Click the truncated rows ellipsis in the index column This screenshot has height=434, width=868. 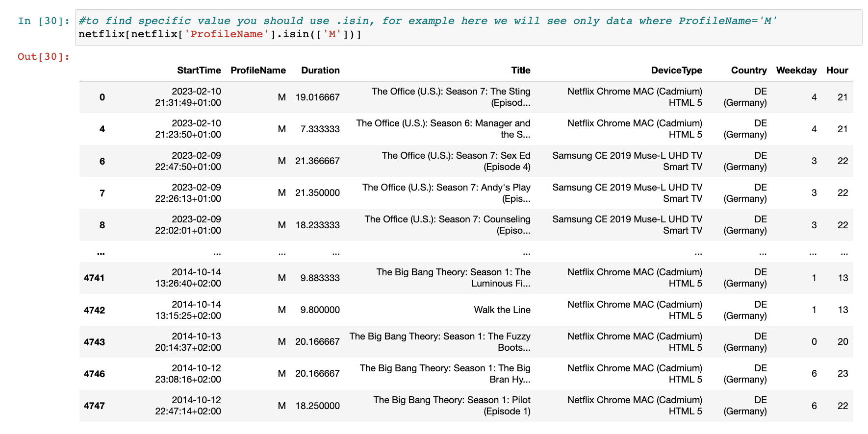(x=101, y=253)
